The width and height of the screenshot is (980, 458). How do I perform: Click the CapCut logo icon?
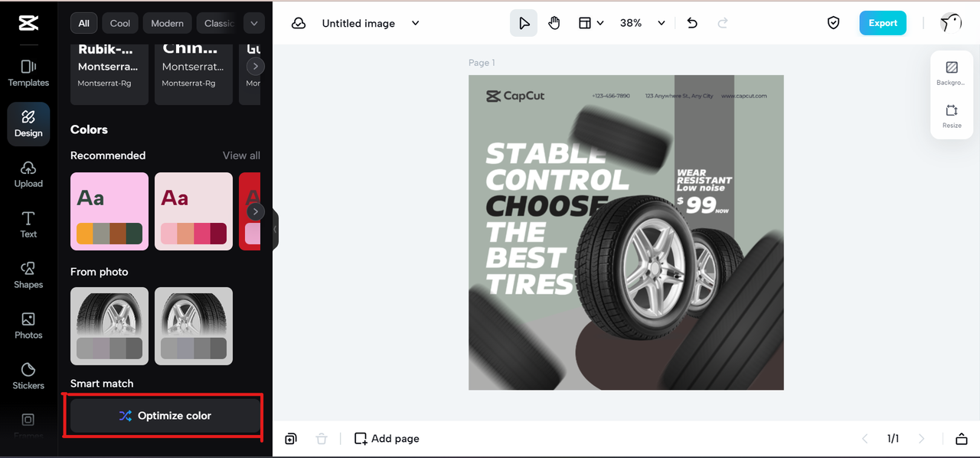28,23
